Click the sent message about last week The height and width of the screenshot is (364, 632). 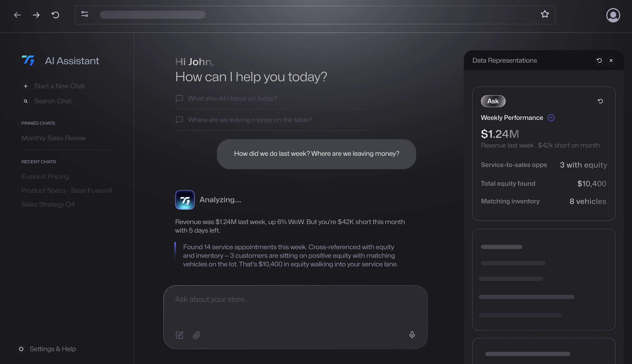[x=316, y=154]
